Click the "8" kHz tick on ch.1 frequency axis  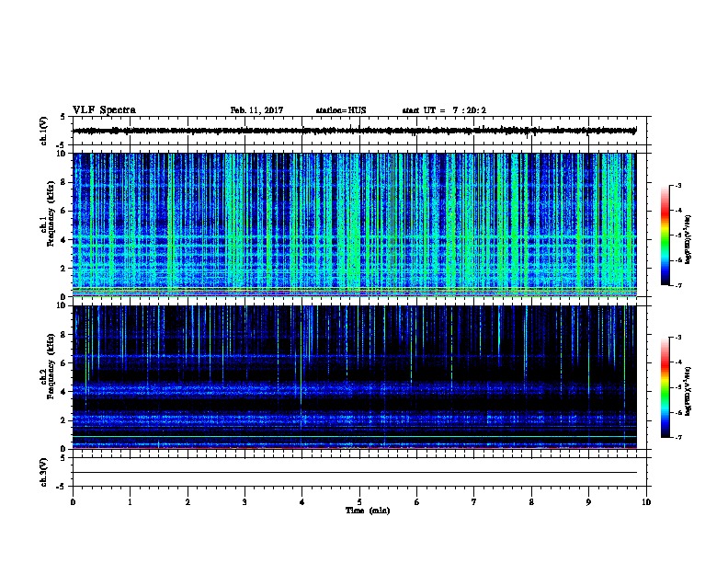tap(63, 182)
